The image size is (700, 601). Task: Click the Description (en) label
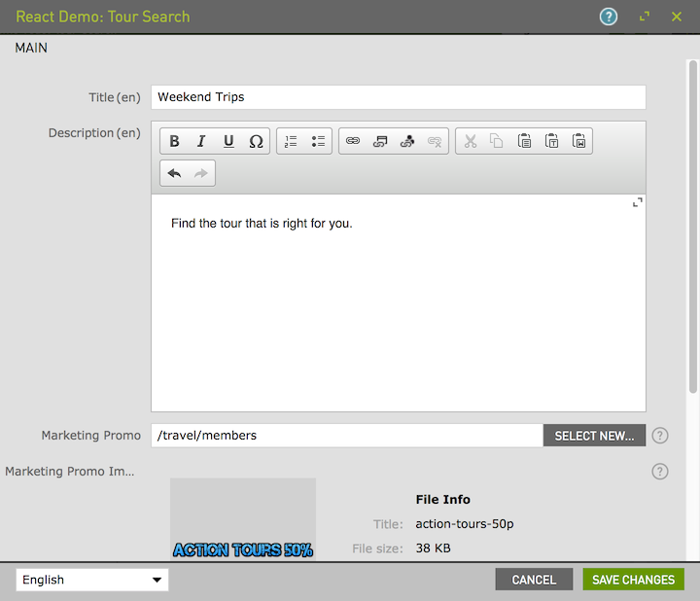pos(94,133)
